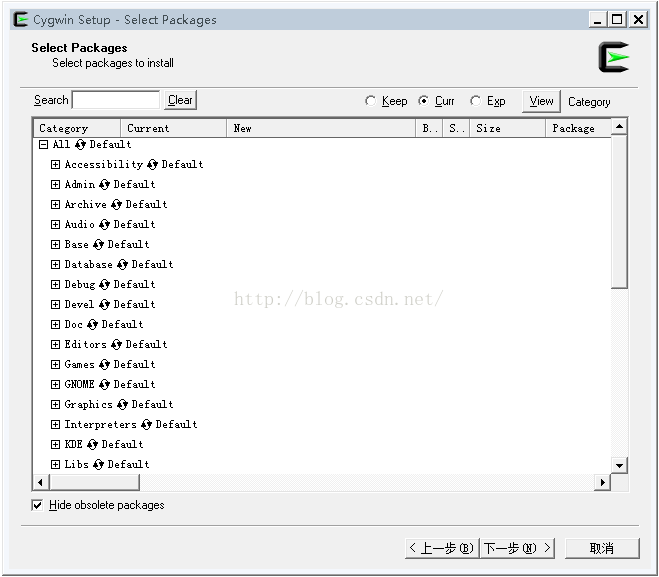
Task: Cancel setup with 取消 button
Action: (x=602, y=548)
